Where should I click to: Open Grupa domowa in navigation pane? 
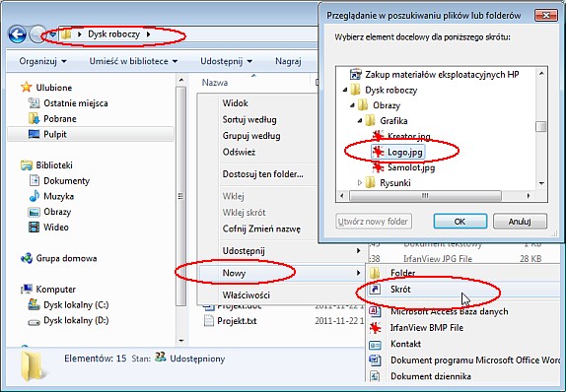(x=59, y=258)
